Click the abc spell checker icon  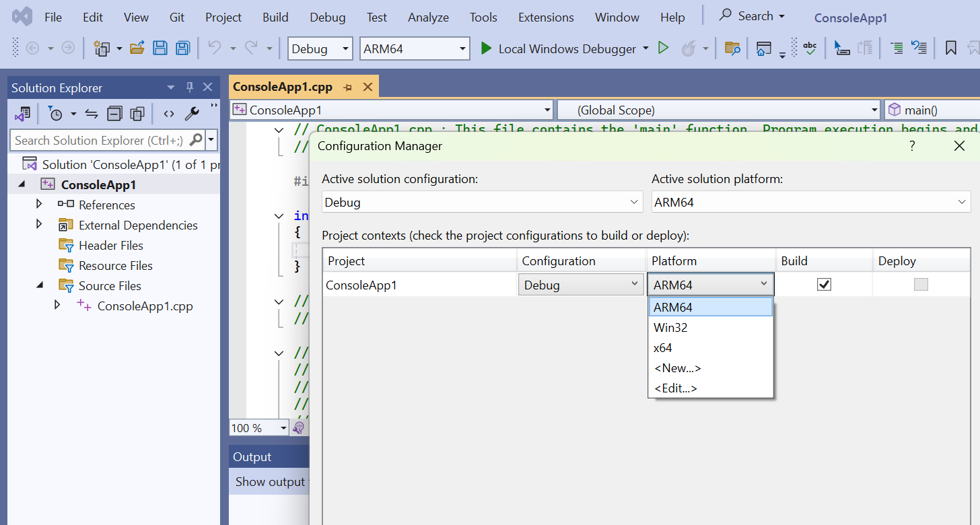[x=810, y=48]
